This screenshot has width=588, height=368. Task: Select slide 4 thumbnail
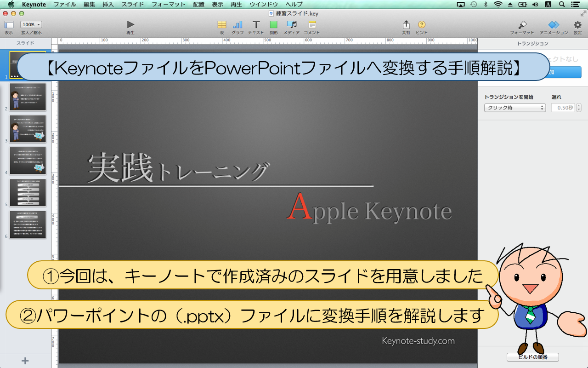click(28, 161)
